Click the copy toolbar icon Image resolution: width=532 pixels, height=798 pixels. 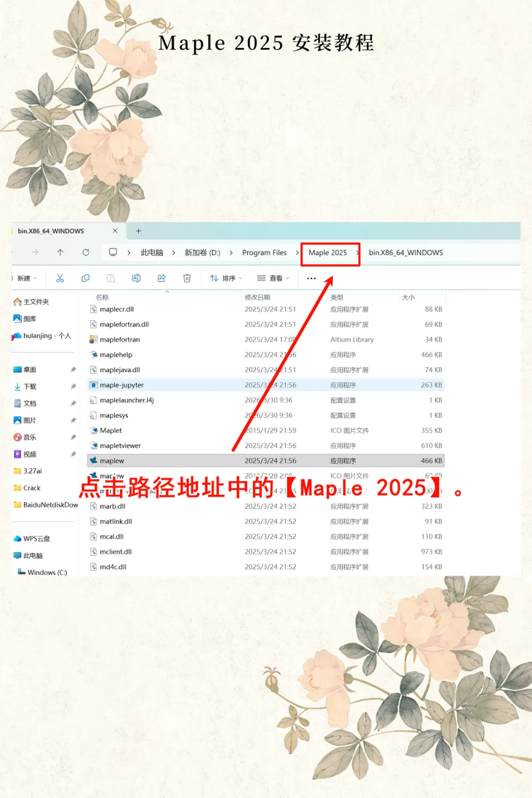pos(85,278)
